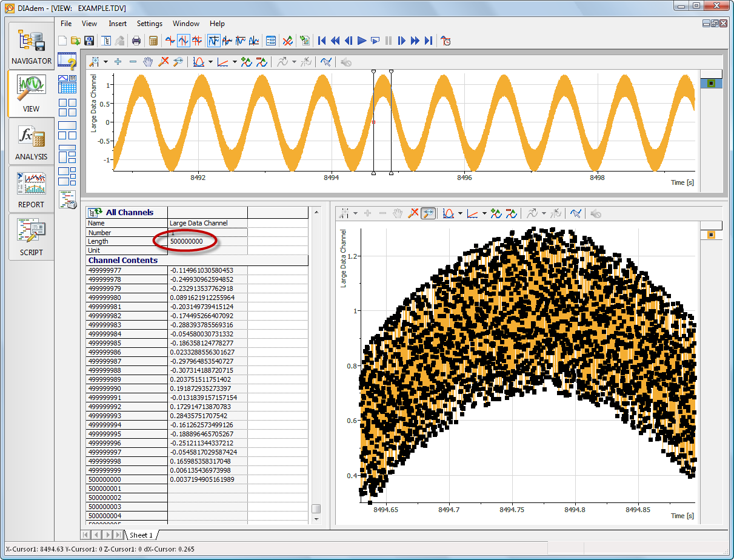Jump to the end with skip-last button
The width and height of the screenshot is (734, 560).
[x=429, y=41]
